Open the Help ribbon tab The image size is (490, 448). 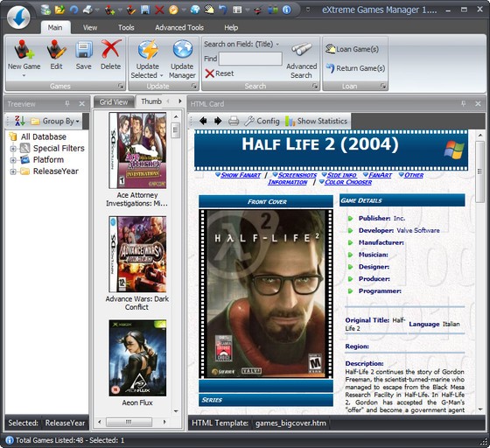click(x=231, y=27)
